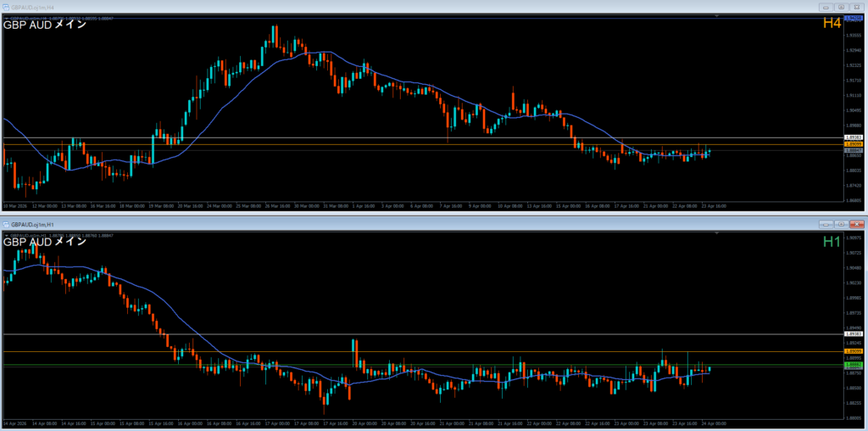The image size is (868, 431).
Task: Maximize the GBPAUD H4 chart window
Action: (841, 7)
